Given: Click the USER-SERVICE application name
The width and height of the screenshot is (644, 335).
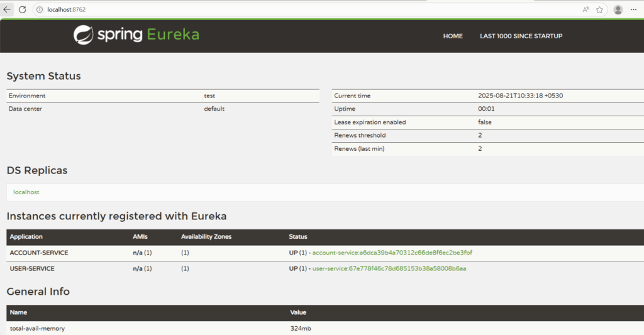Looking at the screenshot, I should coord(32,268).
